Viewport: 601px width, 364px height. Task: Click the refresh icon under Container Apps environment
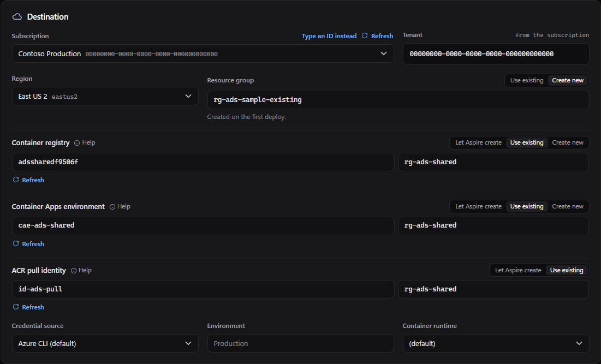[x=16, y=244]
